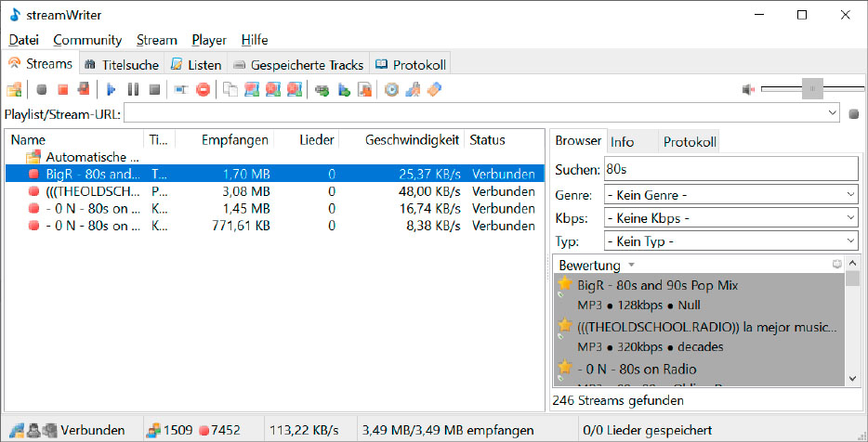The height and width of the screenshot is (442, 868).
Task: Click into the Suchen field containing 80s
Action: point(730,169)
